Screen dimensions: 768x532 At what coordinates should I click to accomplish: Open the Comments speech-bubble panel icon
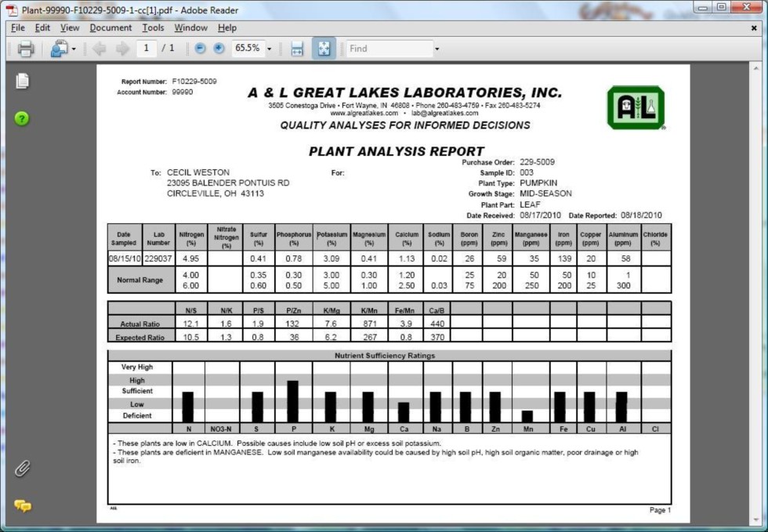coord(23,505)
